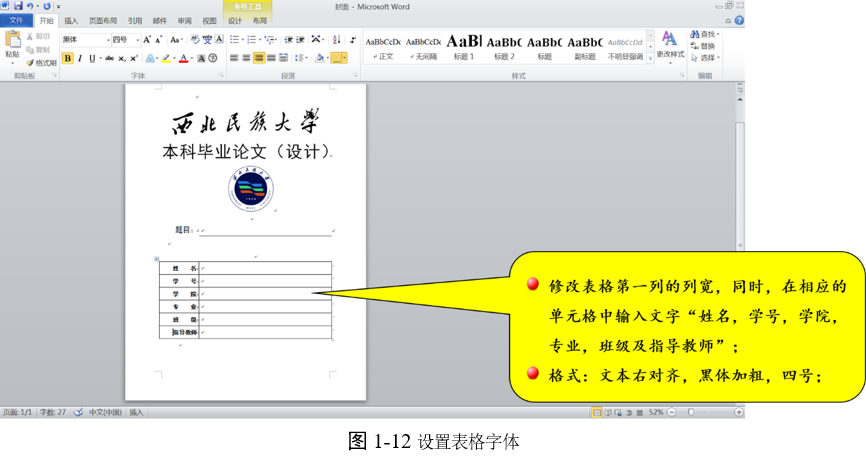Add character border
The height and width of the screenshot is (466, 866).
point(219,40)
